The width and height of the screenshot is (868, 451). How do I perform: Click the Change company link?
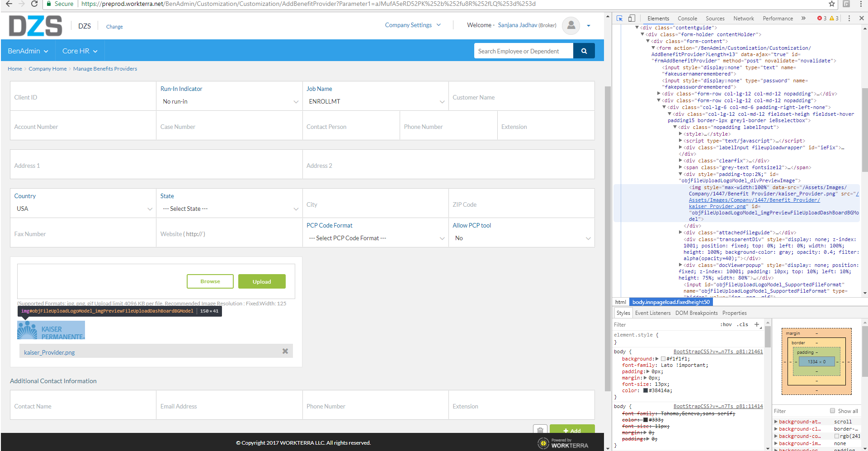pos(114,27)
